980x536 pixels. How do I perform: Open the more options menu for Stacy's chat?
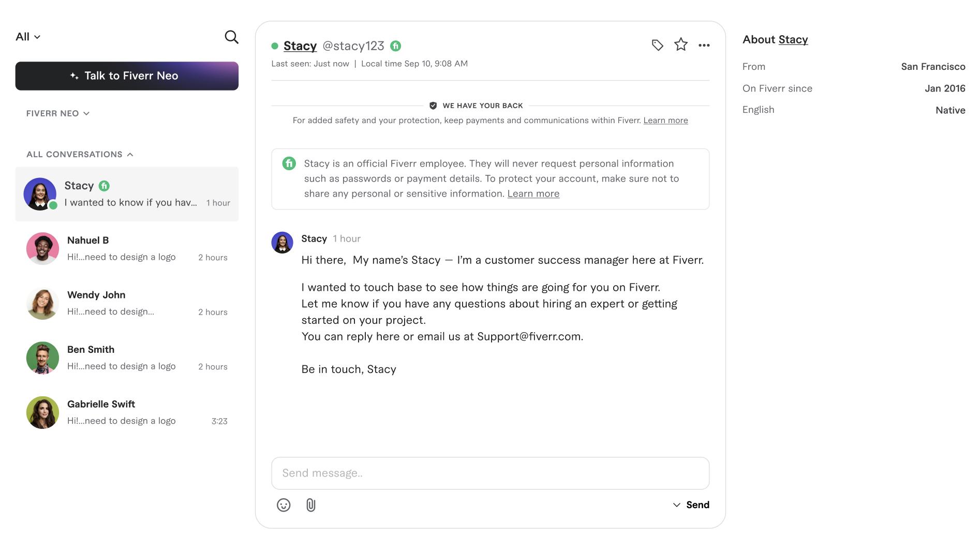tap(704, 45)
